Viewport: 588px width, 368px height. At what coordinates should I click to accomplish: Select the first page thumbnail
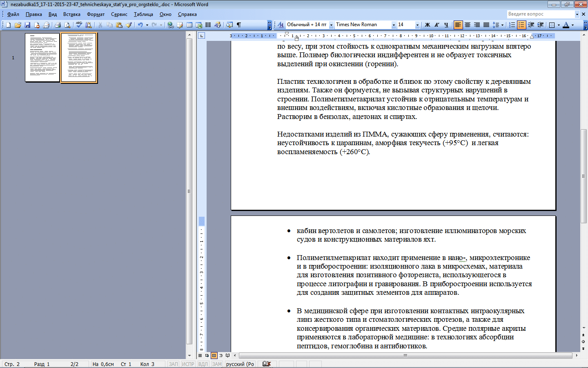pos(42,58)
